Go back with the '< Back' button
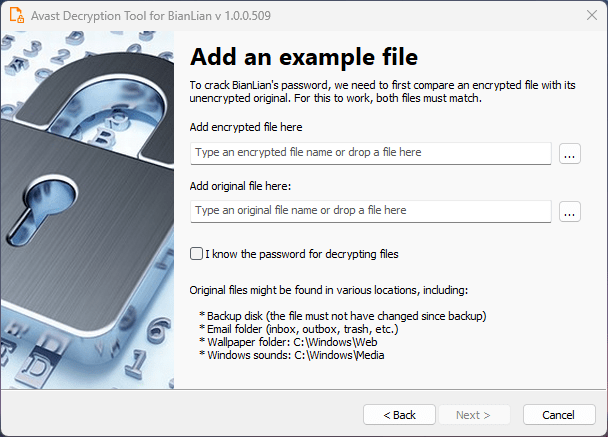 [x=399, y=414]
